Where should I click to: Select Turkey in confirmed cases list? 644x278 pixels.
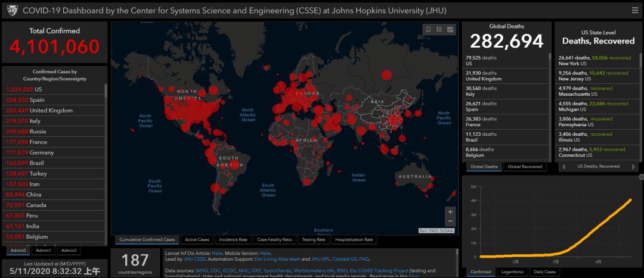click(x=54, y=173)
